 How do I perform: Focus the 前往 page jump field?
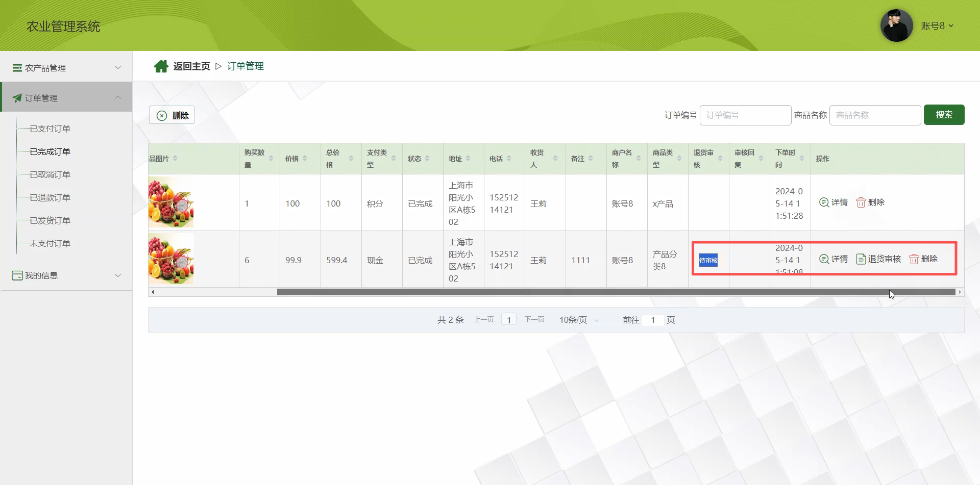point(653,320)
